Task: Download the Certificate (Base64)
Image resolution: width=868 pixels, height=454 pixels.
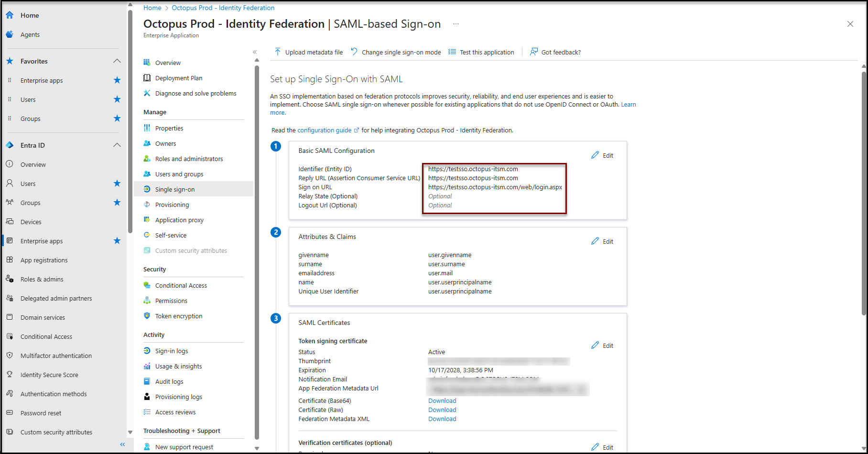Action: click(442, 400)
